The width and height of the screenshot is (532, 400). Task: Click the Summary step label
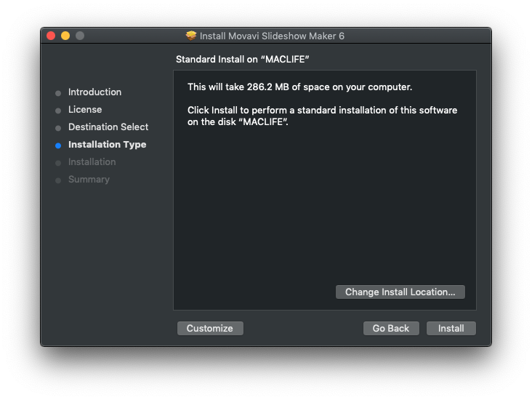[x=89, y=180]
